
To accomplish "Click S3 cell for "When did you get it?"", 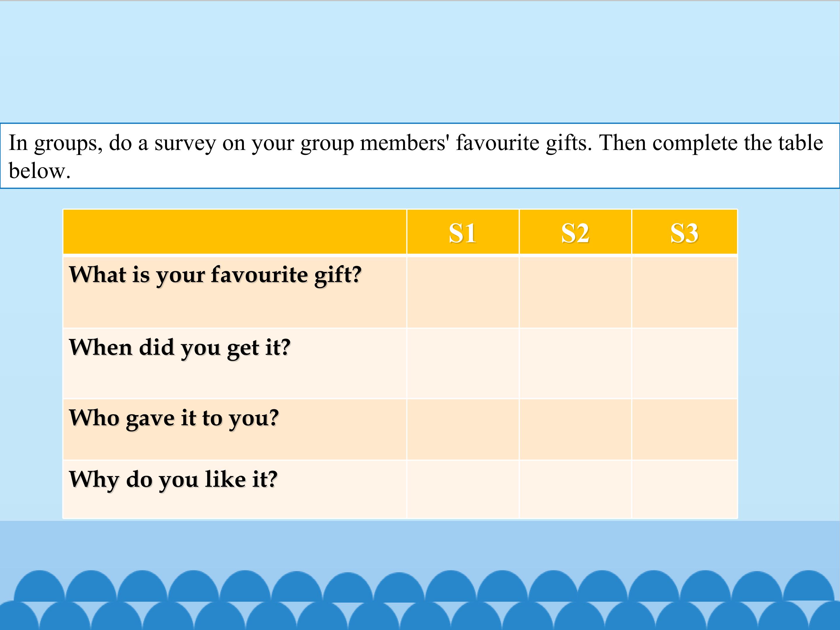I will 684,363.
